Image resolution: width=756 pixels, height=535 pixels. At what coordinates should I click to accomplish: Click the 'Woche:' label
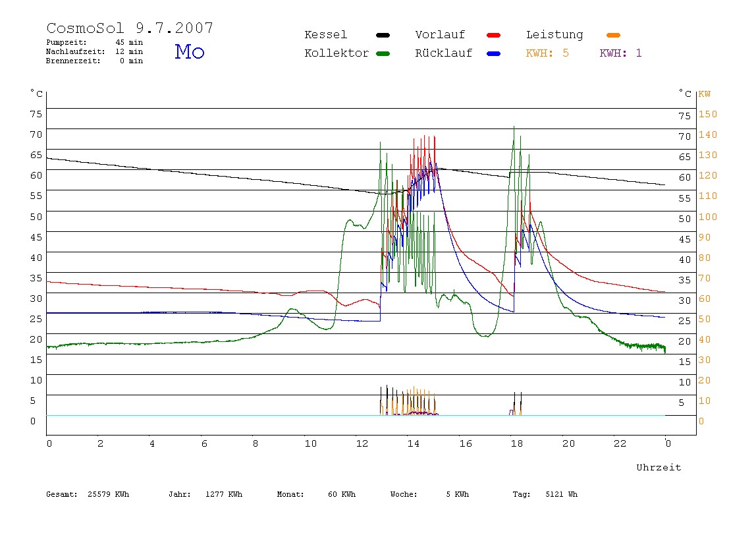(x=404, y=494)
